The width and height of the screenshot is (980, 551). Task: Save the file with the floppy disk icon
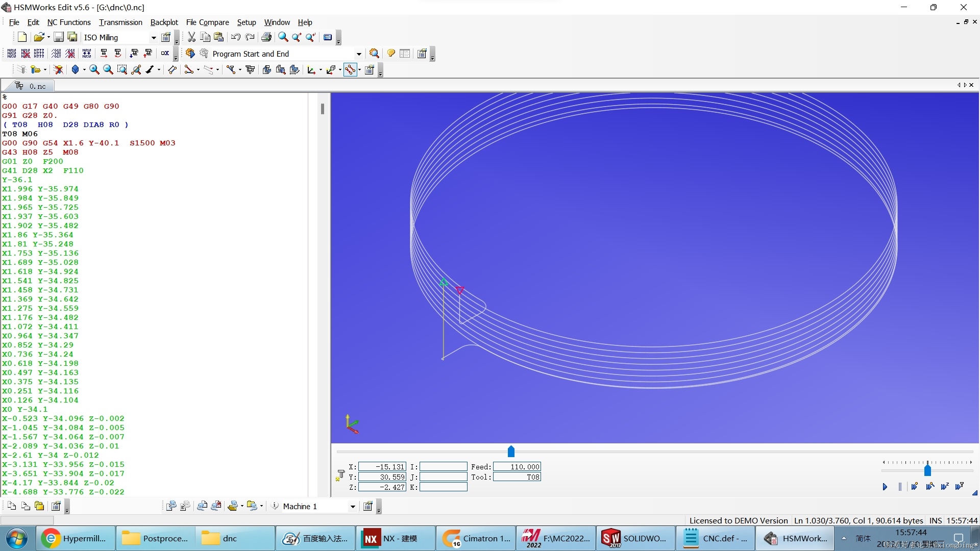(x=59, y=37)
